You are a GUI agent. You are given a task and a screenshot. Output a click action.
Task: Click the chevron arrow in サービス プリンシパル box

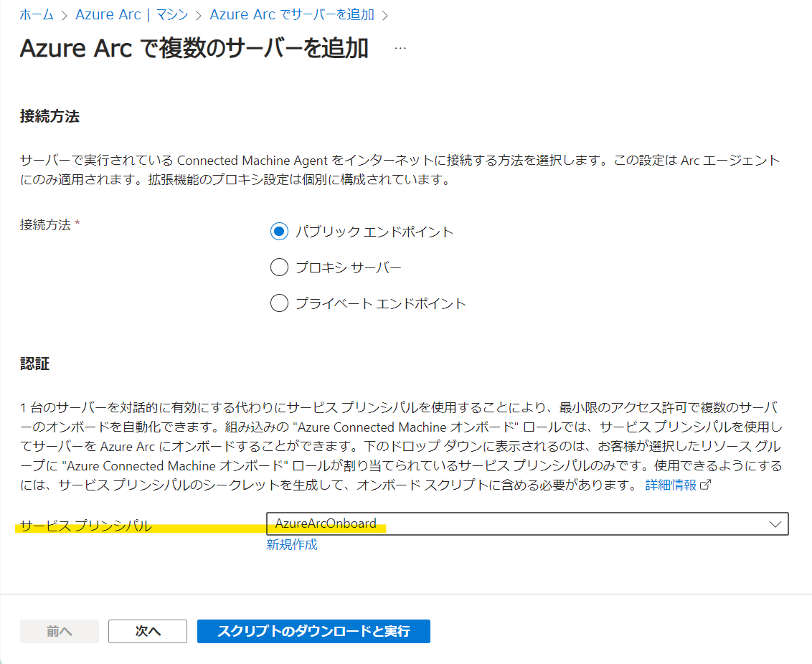[x=775, y=524]
